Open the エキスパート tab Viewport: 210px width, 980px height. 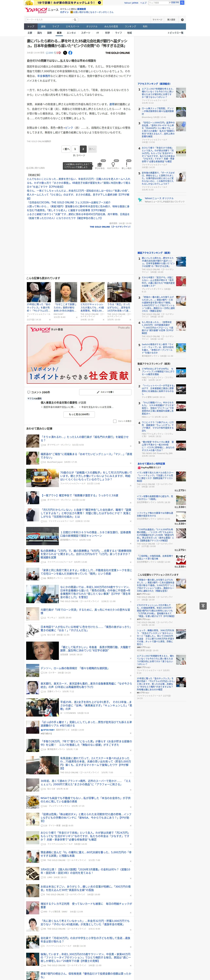pyautogui.click(x=72, y=26)
